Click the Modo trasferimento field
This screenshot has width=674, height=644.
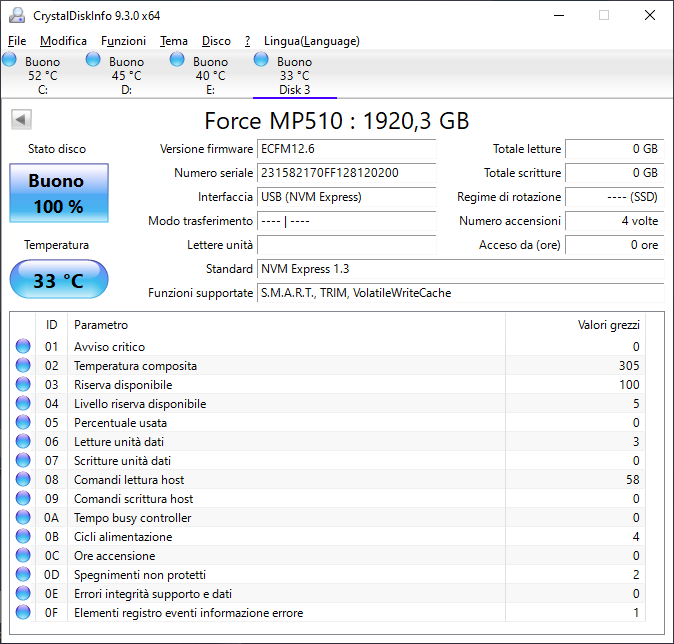(x=346, y=221)
